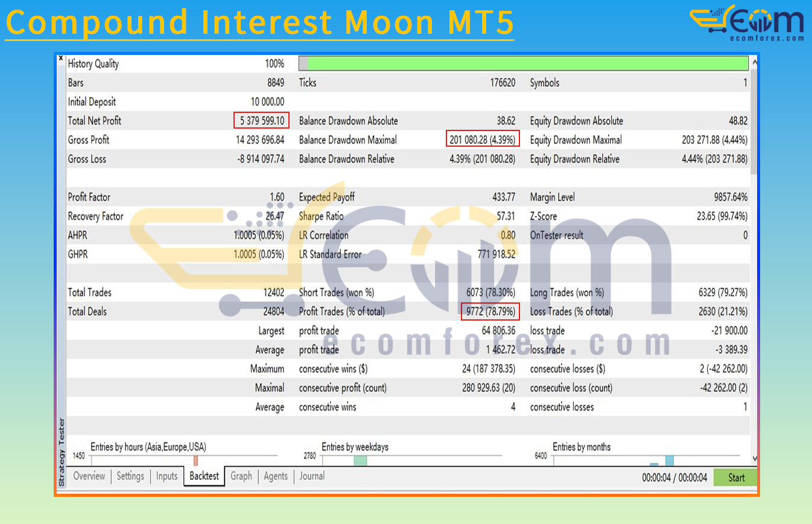The image size is (812, 524).
Task: Click the Maximum consecutive wins value 24 (187 378.35)
Action: [x=489, y=369]
